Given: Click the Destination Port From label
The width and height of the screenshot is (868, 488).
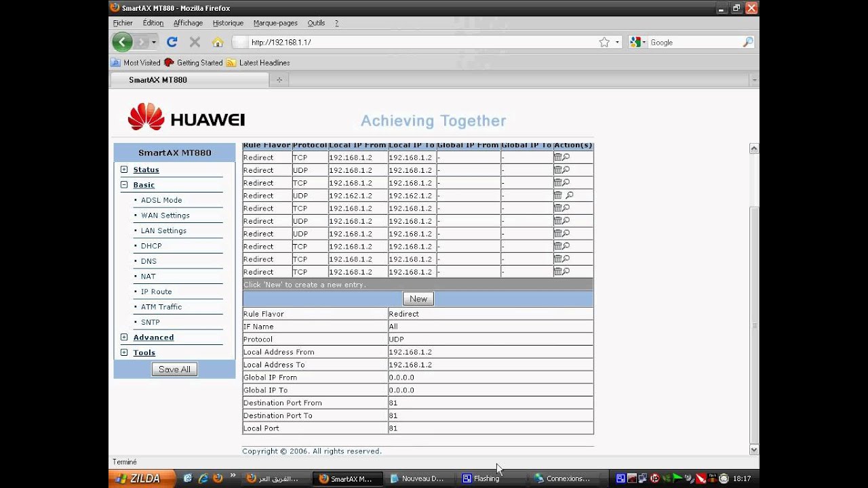Looking at the screenshot, I should (x=283, y=403).
